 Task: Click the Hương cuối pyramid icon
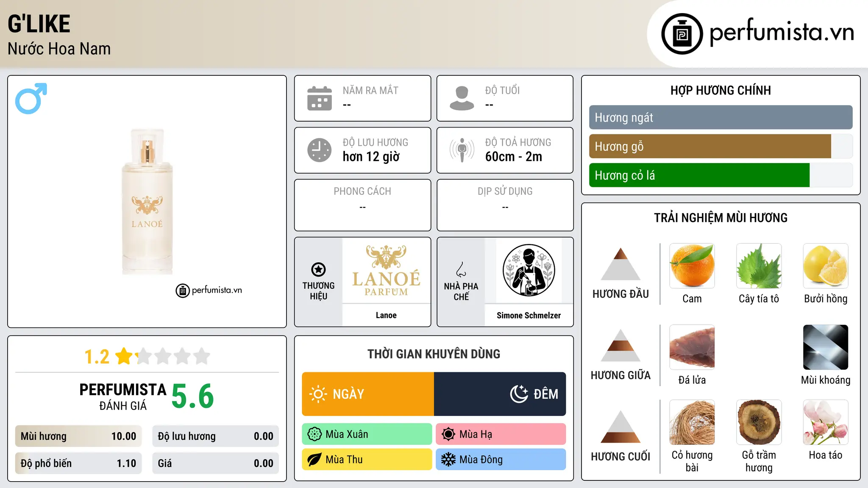coord(620,427)
